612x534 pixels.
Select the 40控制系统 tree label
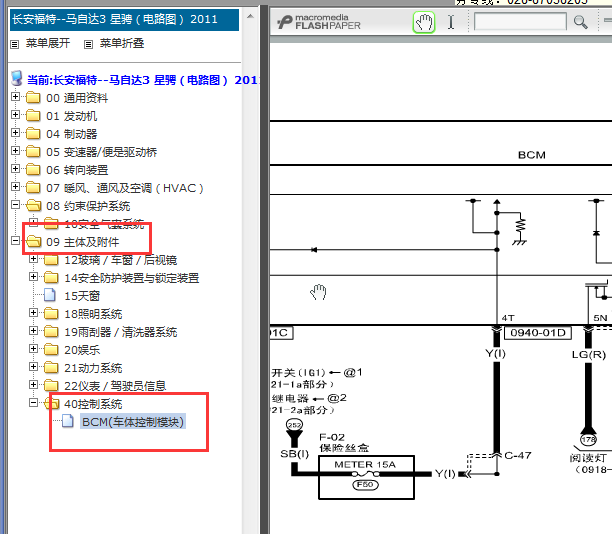click(x=93, y=404)
